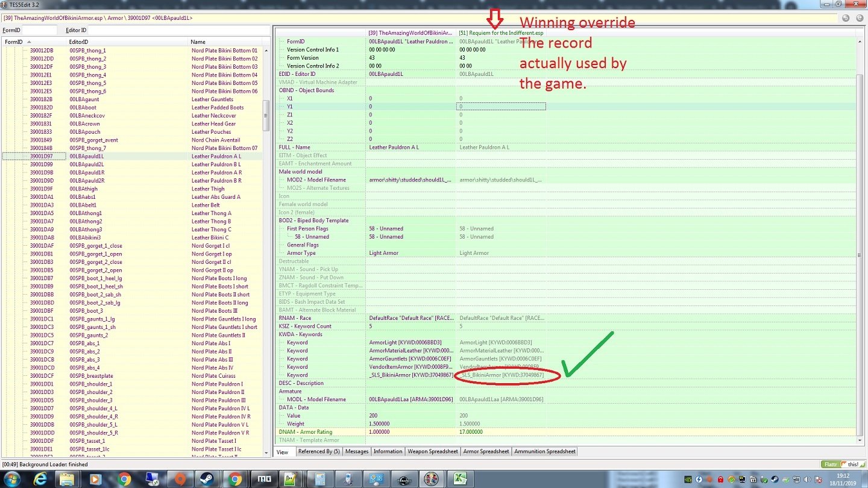
Task: Select record 00SPB_thong_7 in the tree
Action: tap(131, 148)
